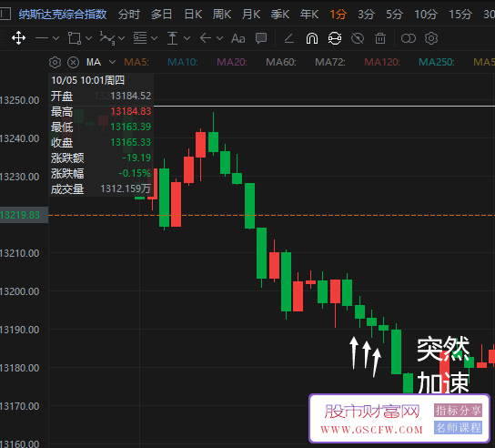The height and width of the screenshot is (448, 495).
Task: Switch to 分时 chart tab
Action: pyautogui.click(x=129, y=15)
